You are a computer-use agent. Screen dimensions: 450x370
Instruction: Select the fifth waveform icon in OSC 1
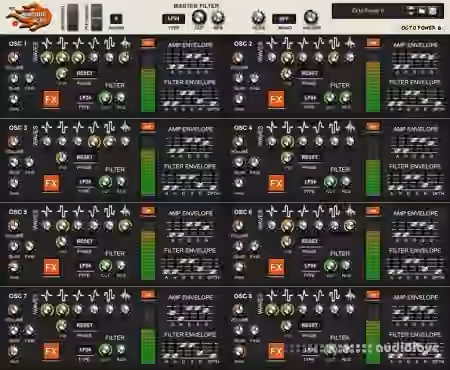tap(109, 43)
